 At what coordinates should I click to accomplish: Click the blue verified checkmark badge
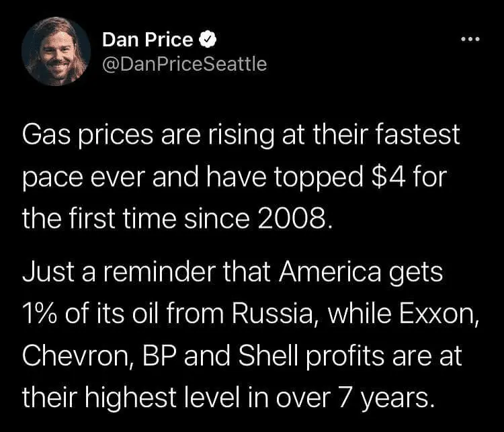tap(208, 40)
